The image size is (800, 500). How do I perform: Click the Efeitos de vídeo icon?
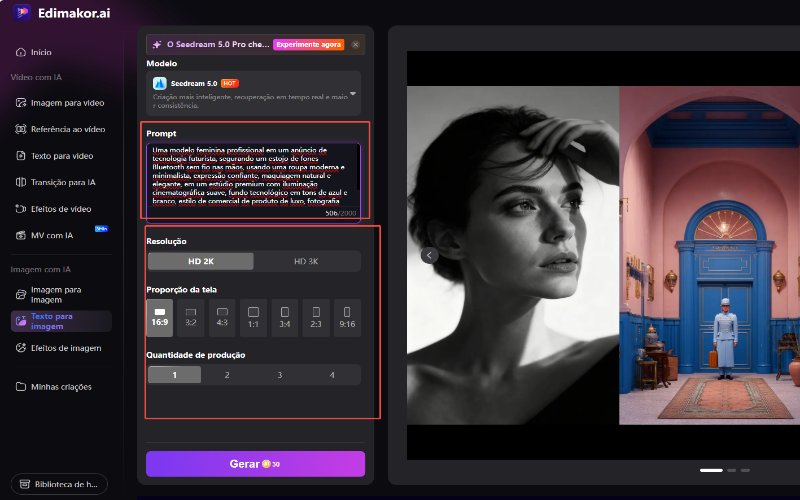point(20,209)
